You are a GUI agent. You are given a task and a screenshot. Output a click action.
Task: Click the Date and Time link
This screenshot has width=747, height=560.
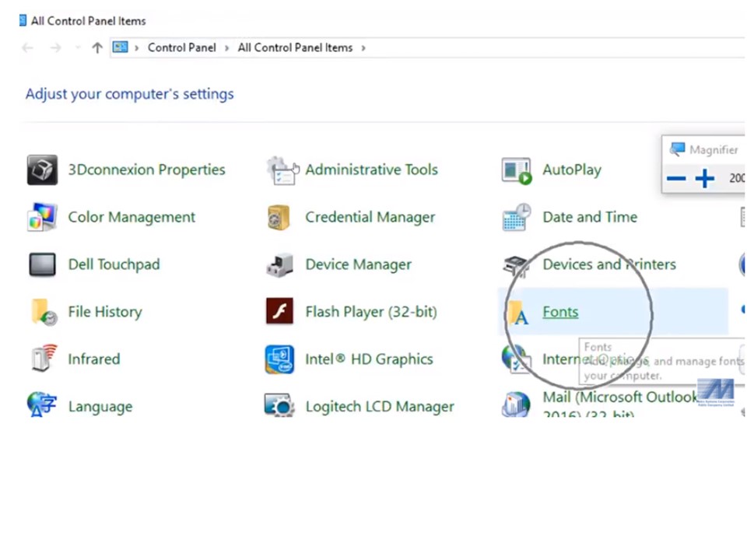point(591,217)
